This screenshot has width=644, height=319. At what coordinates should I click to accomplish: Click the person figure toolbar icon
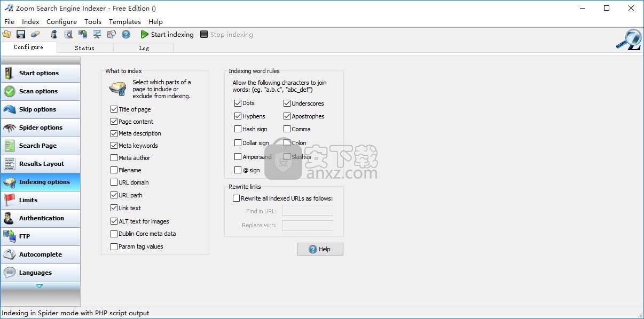tap(54, 34)
